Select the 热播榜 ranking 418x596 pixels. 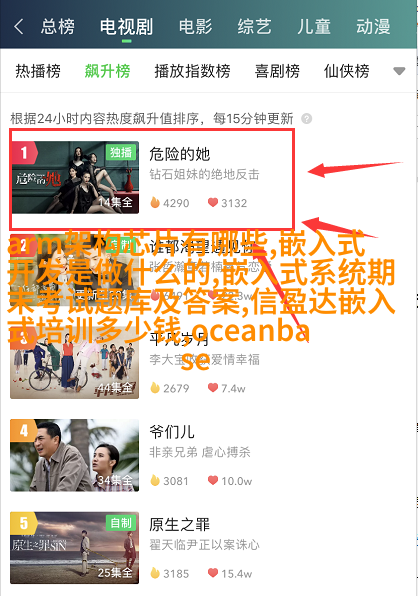38,71
